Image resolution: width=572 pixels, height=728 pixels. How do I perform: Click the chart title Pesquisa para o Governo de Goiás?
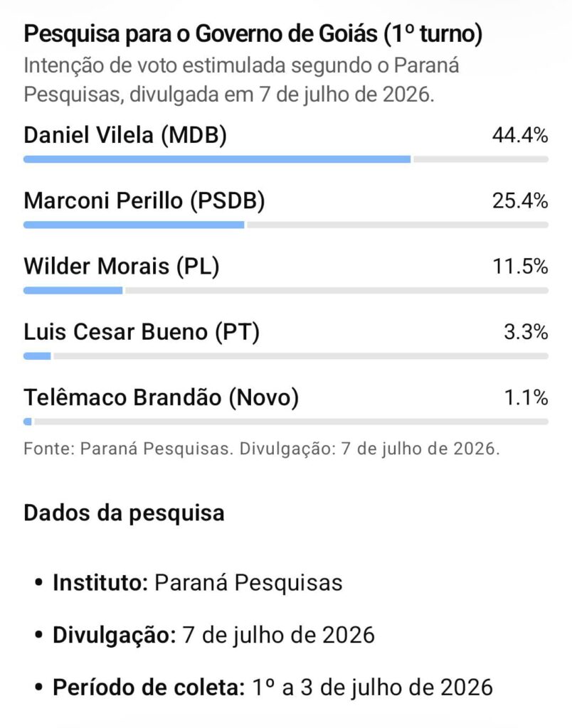(253, 34)
